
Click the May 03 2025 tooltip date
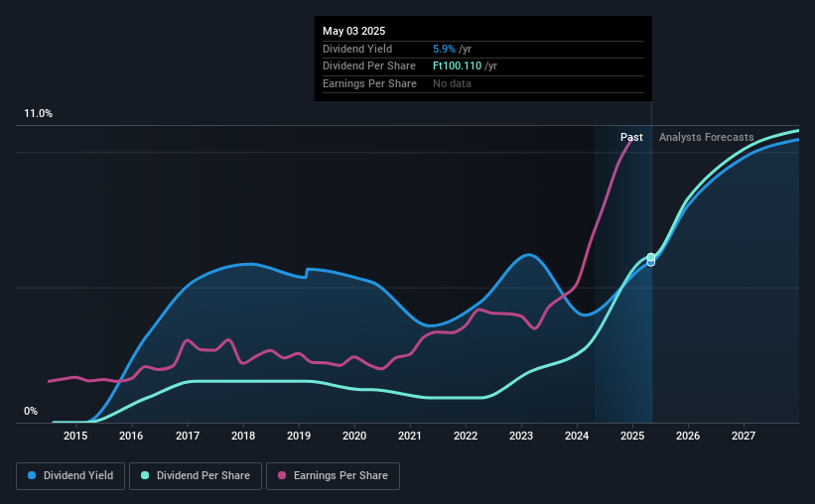point(354,31)
